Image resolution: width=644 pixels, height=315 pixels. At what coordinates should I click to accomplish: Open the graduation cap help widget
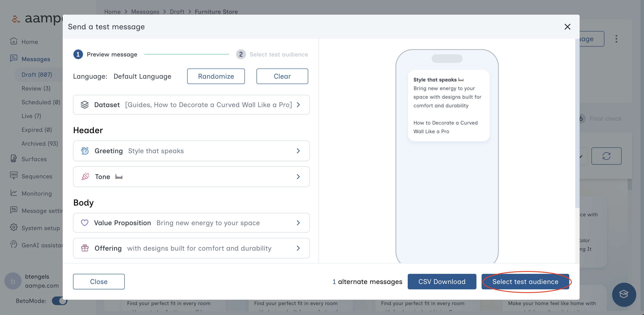coord(624,294)
